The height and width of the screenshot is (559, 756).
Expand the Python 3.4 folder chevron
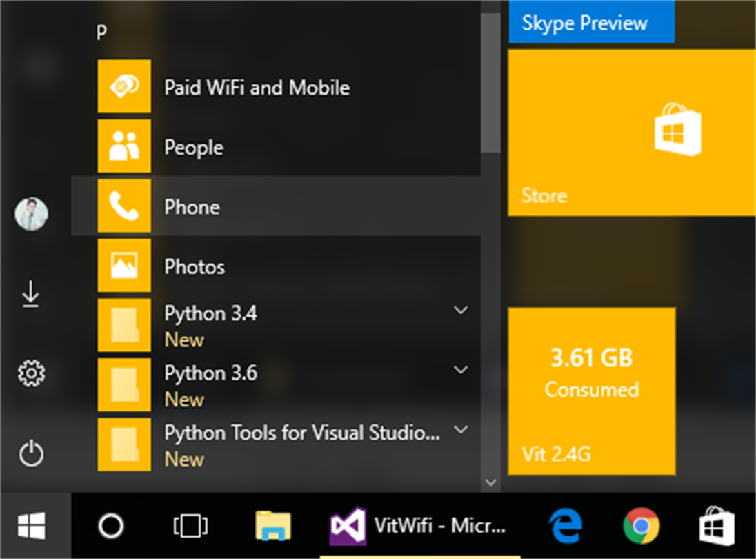(461, 310)
